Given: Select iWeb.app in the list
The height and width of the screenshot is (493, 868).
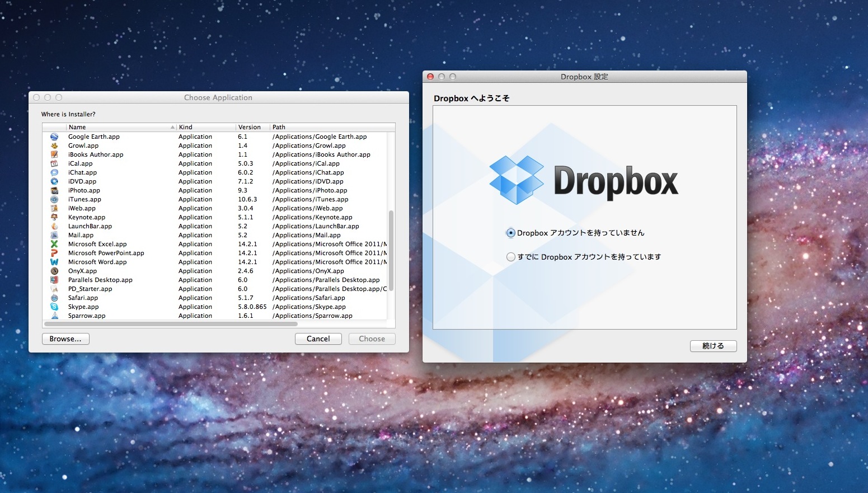Looking at the screenshot, I should (82, 208).
